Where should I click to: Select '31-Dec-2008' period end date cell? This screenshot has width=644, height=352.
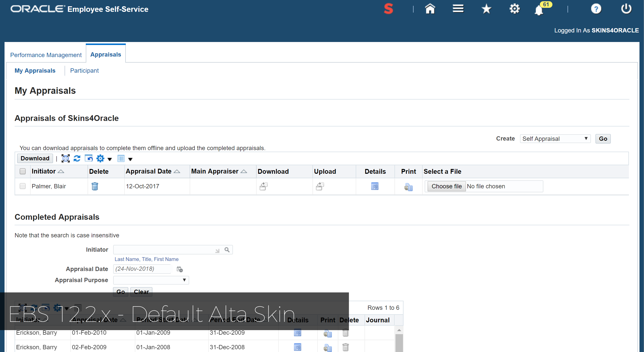click(x=227, y=347)
